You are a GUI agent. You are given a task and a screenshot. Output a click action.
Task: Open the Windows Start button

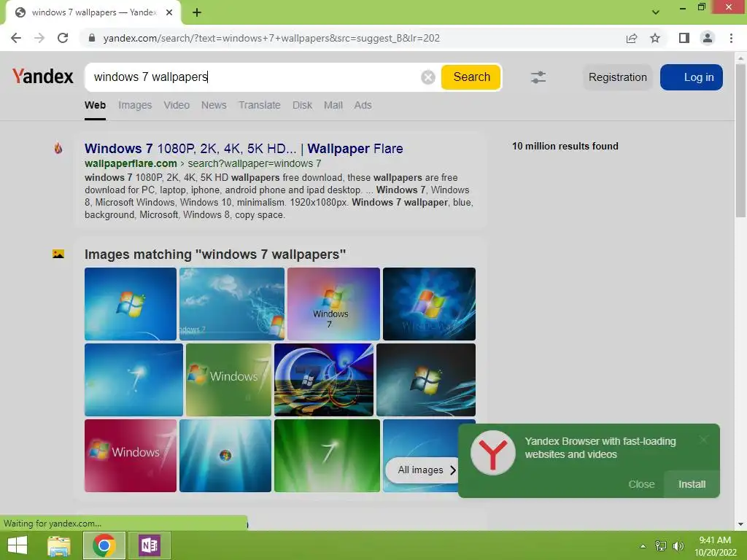click(x=18, y=545)
